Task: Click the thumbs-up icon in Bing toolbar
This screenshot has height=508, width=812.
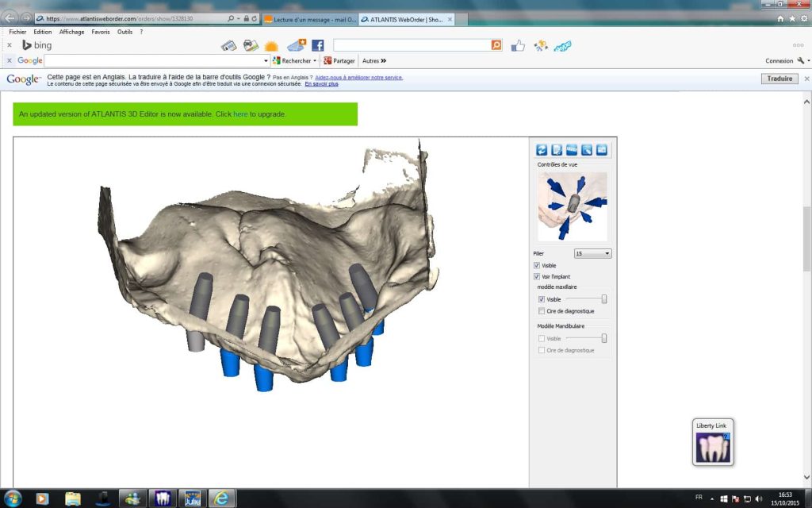Action: point(518,45)
